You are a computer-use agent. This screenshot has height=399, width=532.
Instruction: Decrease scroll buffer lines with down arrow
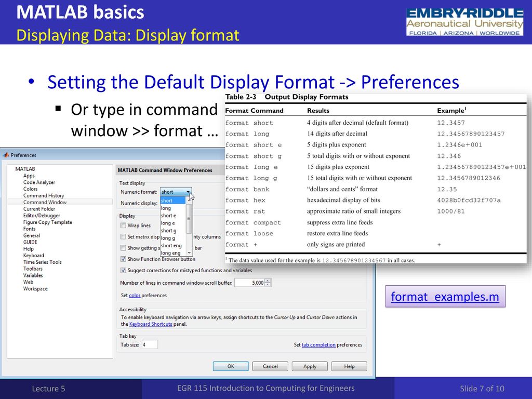click(268, 285)
